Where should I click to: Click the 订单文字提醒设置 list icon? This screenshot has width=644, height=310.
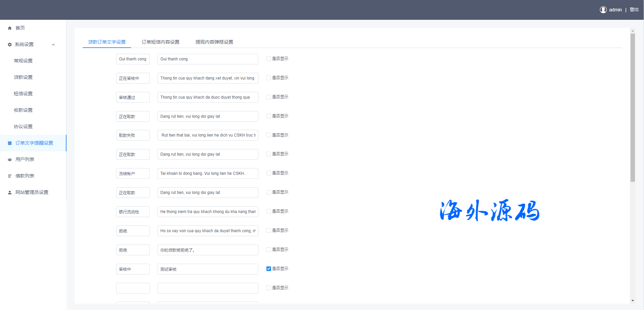coord(10,143)
